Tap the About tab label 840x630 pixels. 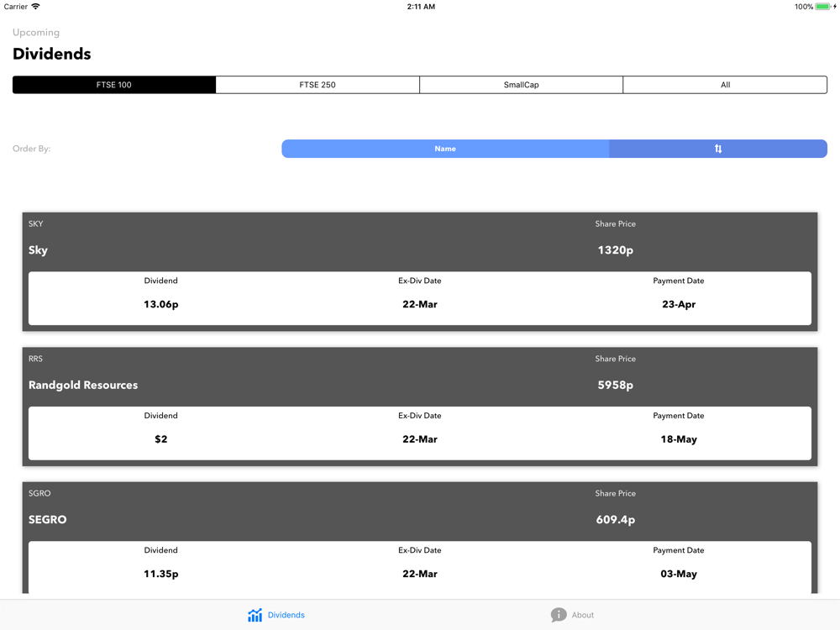(582, 615)
